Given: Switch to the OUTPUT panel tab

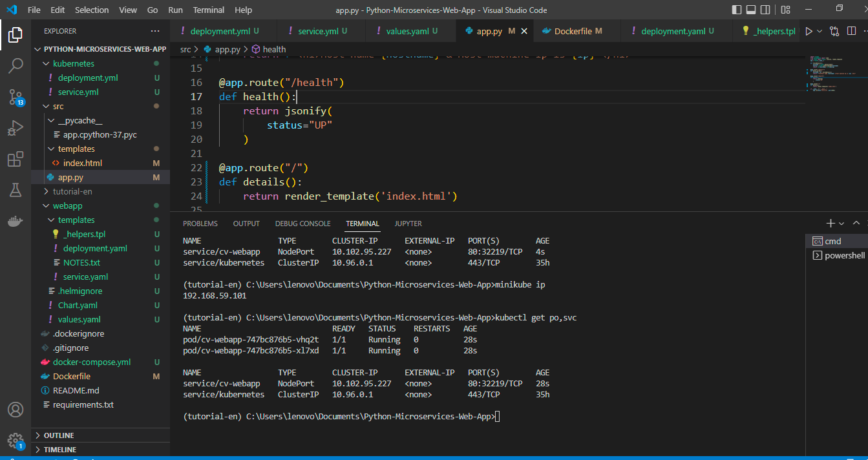Looking at the screenshot, I should pos(246,224).
